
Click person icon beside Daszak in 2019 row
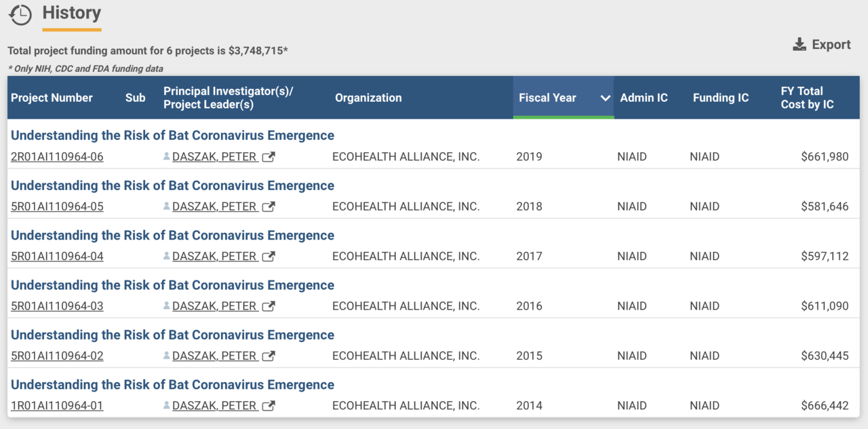(167, 157)
